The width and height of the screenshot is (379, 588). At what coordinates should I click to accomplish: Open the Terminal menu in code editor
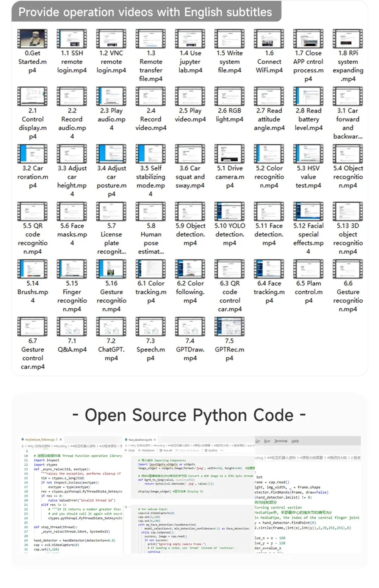coord(281,441)
